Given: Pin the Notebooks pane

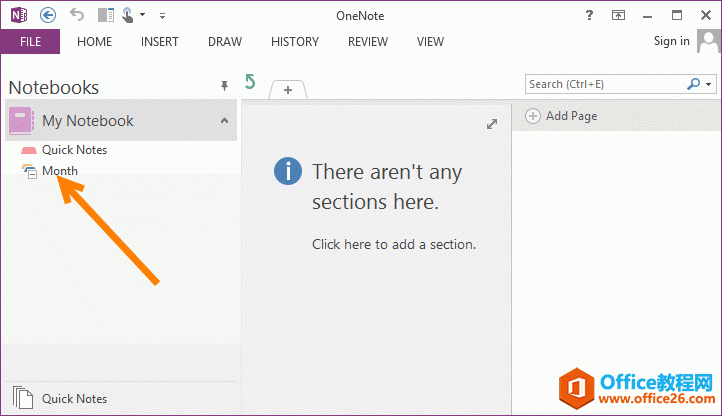Looking at the screenshot, I should point(224,86).
